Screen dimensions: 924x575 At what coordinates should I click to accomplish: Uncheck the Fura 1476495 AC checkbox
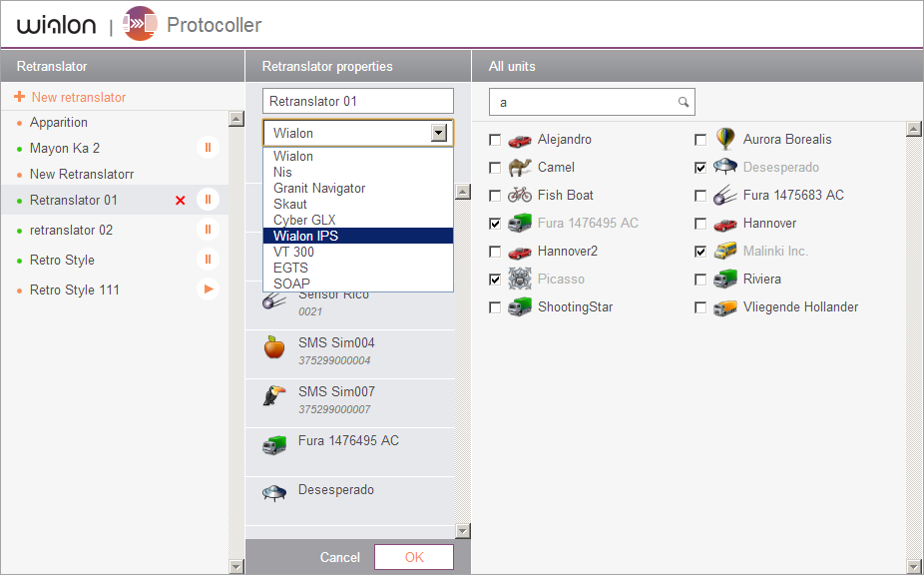(x=495, y=223)
